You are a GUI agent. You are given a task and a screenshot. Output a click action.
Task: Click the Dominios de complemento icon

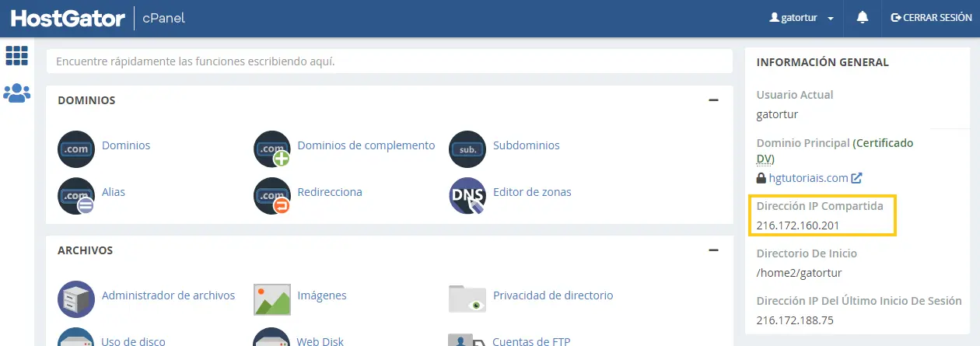point(272,149)
